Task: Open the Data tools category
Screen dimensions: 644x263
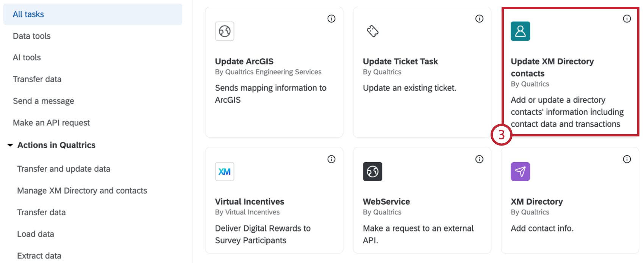Action: tap(32, 36)
